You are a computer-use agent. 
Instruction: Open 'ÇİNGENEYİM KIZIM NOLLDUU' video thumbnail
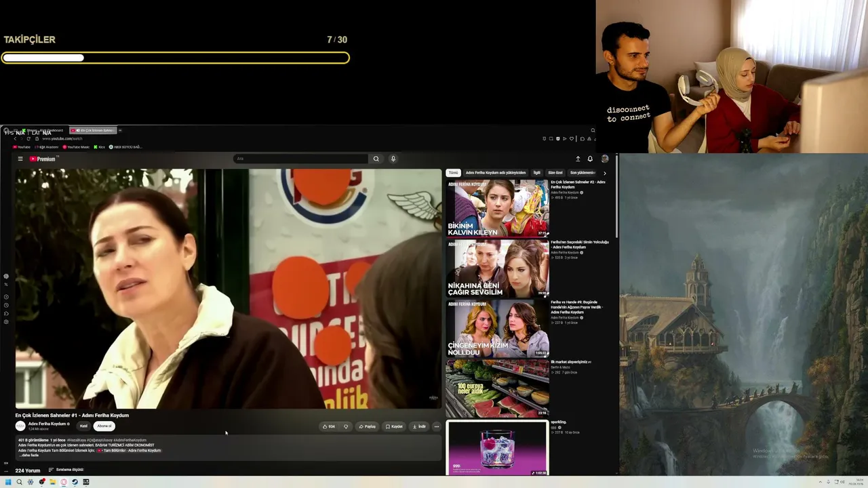tap(497, 329)
